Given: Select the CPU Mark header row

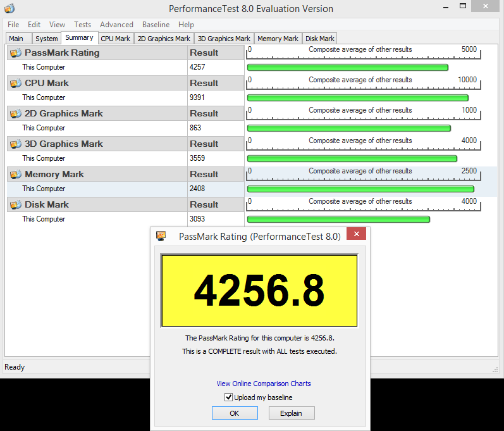Looking at the screenshot, I should pyautogui.click(x=125, y=84).
